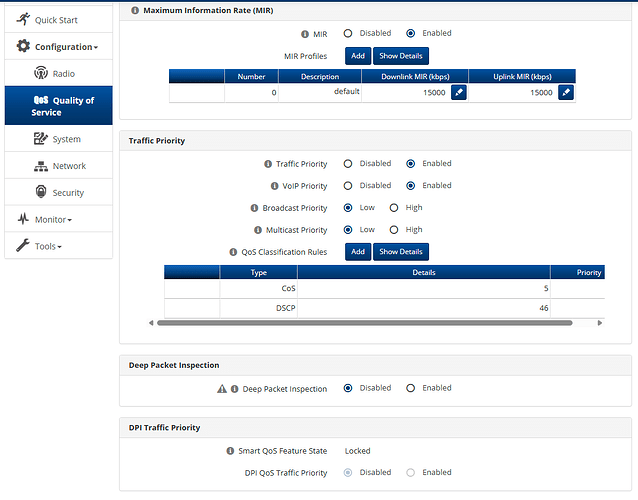Open Security configuration page
Image resolution: width=638 pixels, height=500 pixels.
point(59,192)
